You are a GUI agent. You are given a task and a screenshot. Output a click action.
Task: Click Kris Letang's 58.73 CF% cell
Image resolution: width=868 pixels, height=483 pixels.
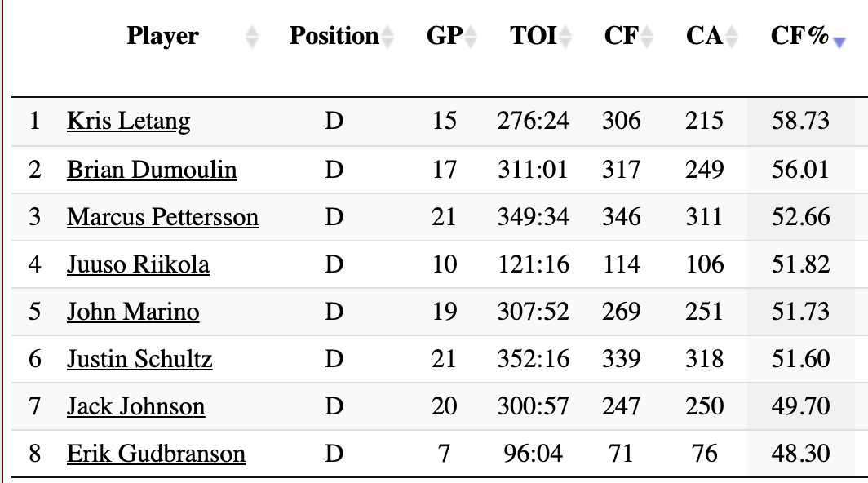click(x=799, y=122)
